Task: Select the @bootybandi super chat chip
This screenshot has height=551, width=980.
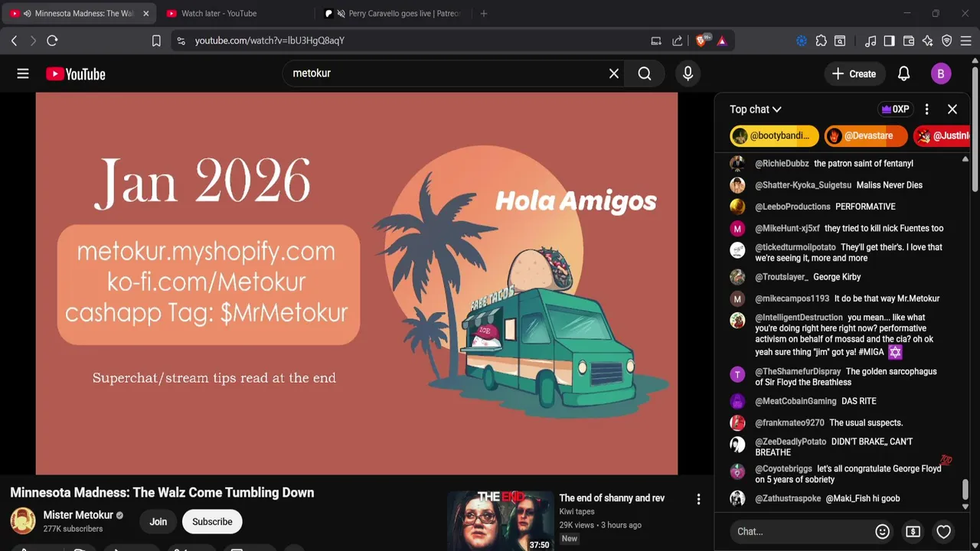Action: point(774,136)
